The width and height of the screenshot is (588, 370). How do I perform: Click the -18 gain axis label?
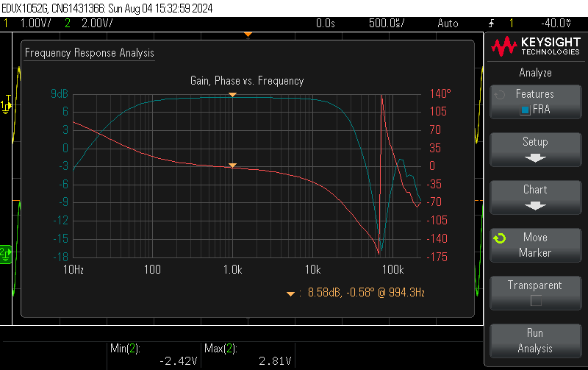pos(61,257)
